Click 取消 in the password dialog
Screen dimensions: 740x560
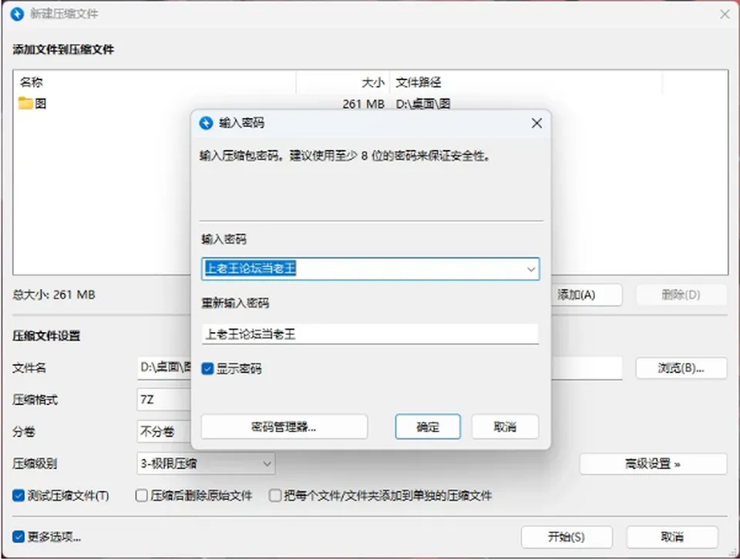[505, 427]
